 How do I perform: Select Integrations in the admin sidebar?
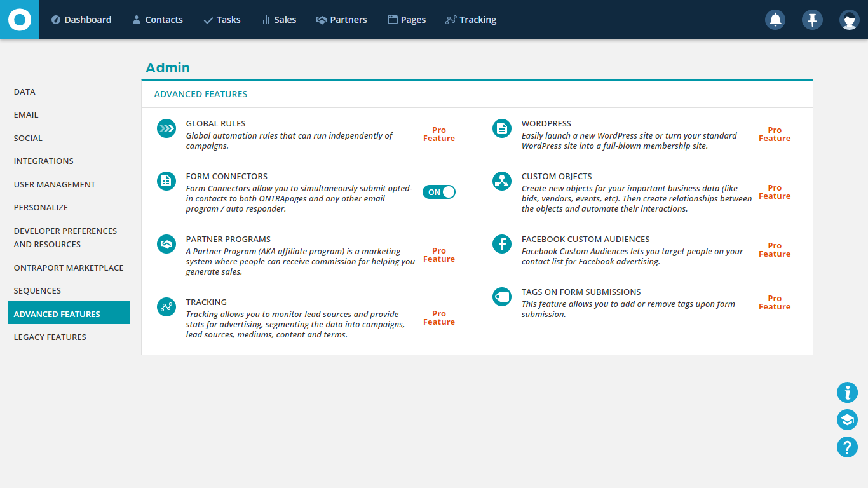point(44,161)
